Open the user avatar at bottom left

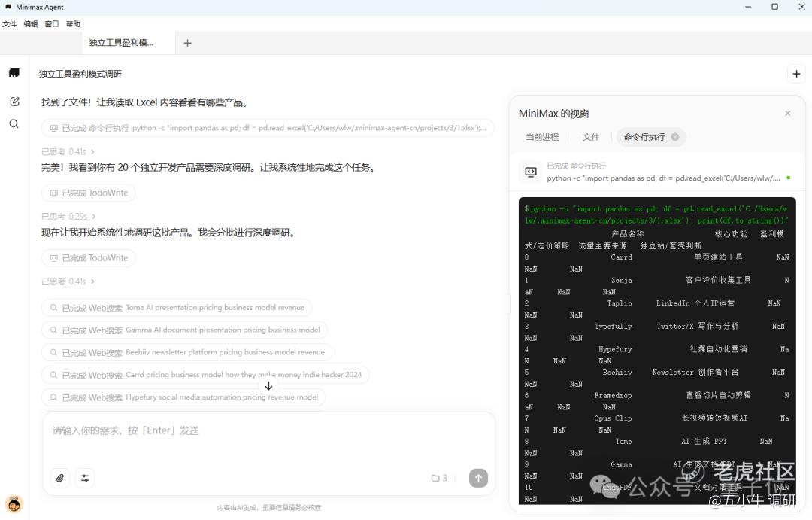[14, 503]
